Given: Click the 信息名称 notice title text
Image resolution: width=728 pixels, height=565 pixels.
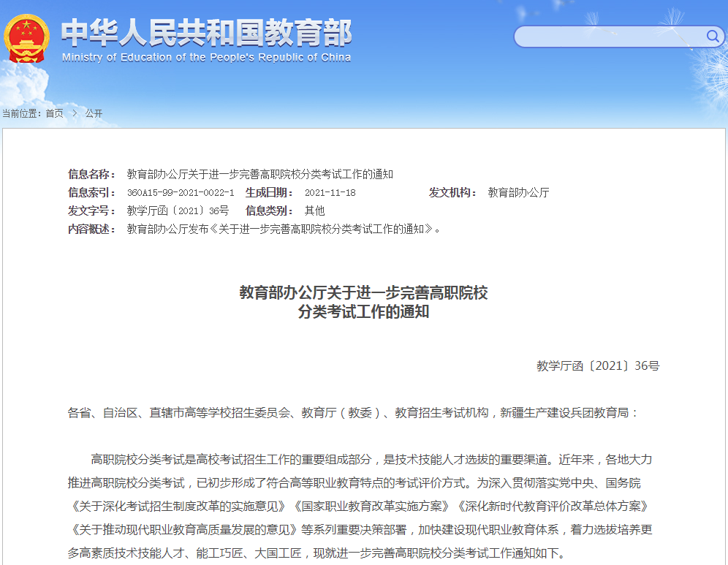Looking at the screenshot, I should [259, 174].
